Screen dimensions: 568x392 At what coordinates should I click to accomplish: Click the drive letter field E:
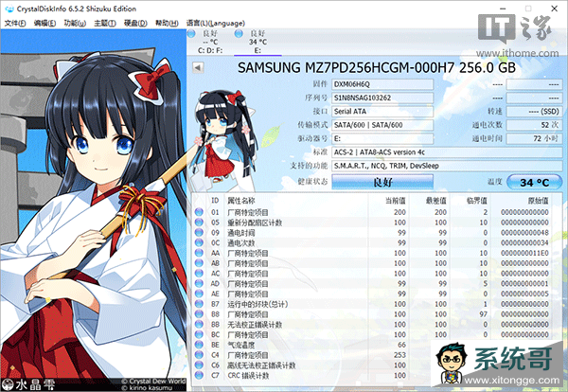pyautogui.click(x=382, y=138)
